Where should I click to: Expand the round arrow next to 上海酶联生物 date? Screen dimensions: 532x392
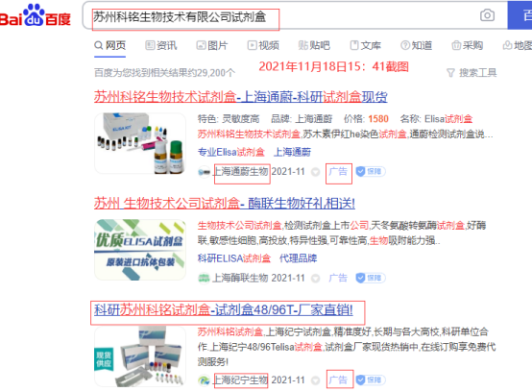tap(316, 279)
